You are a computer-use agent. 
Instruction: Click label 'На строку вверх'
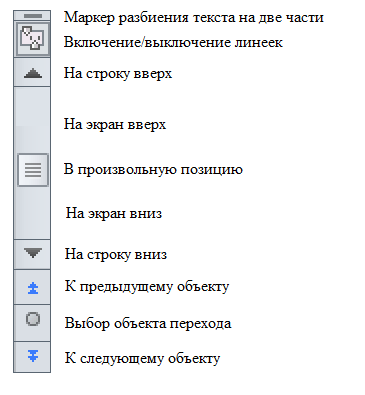[118, 73]
